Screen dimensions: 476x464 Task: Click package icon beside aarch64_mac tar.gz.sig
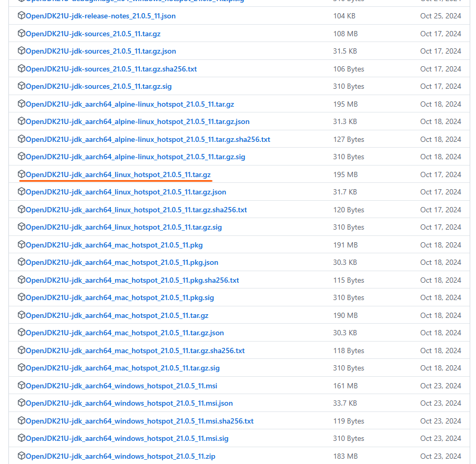tap(21, 367)
